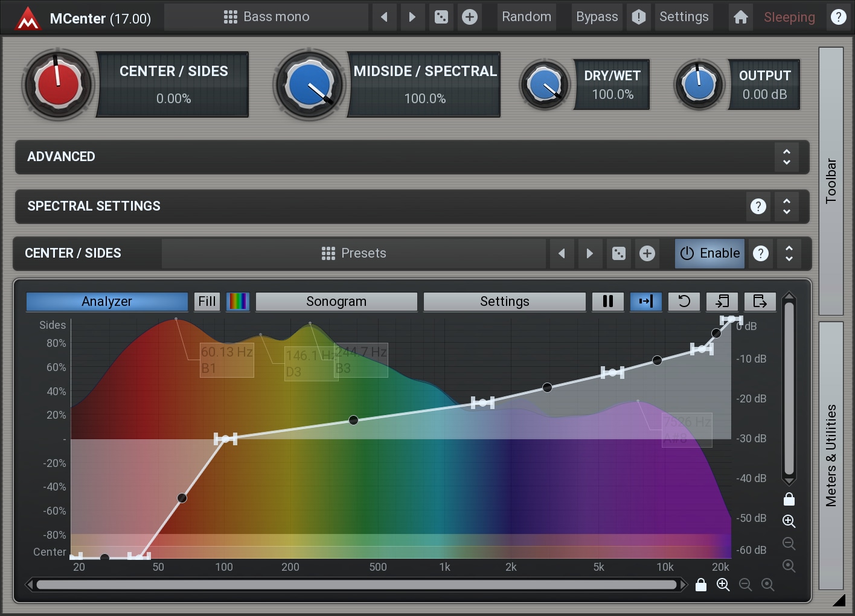Switch to the Sonogram view
Screen dimensions: 855x616
(x=336, y=301)
